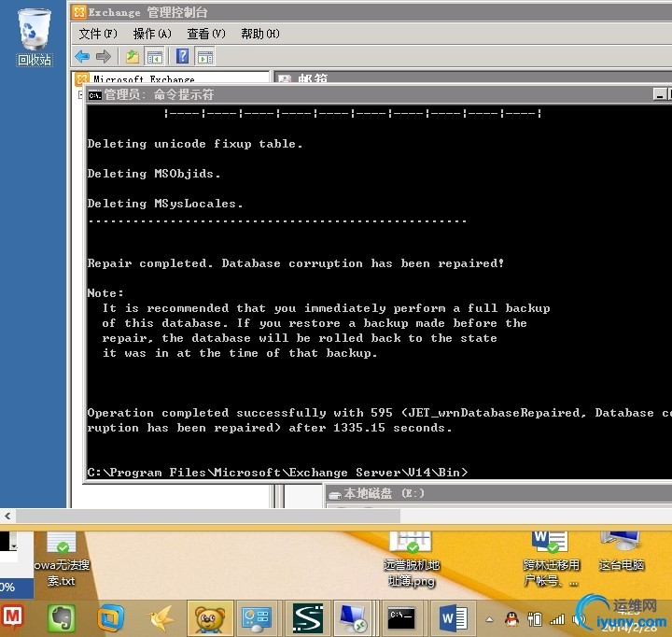Image resolution: width=672 pixels, height=637 pixels.
Task: Click the horizontal scrollbar left arrow
Action: point(7,516)
